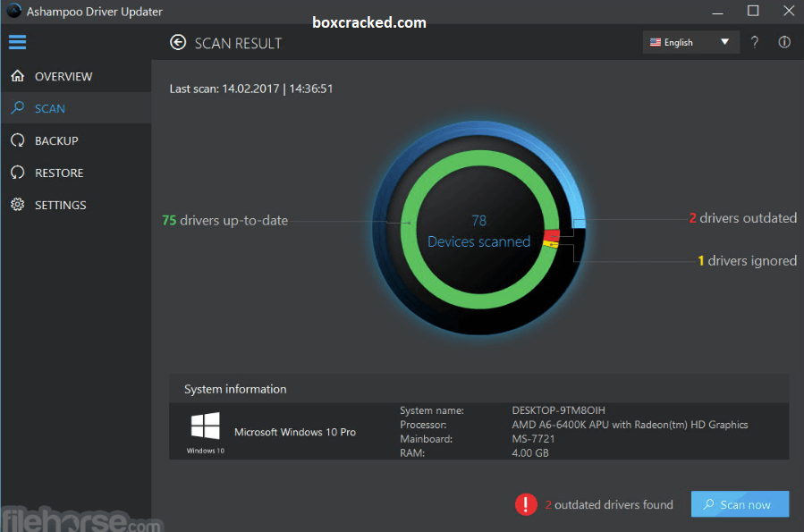804x532 pixels.
Task: Click the back arrow beside SCAN RESULT
Action: (x=178, y=43)
